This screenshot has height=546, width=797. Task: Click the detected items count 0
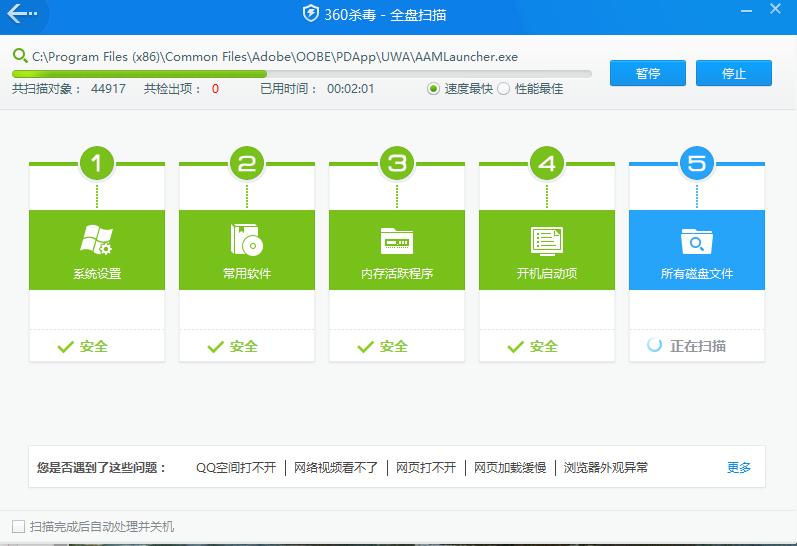click(x=215, y=89)
